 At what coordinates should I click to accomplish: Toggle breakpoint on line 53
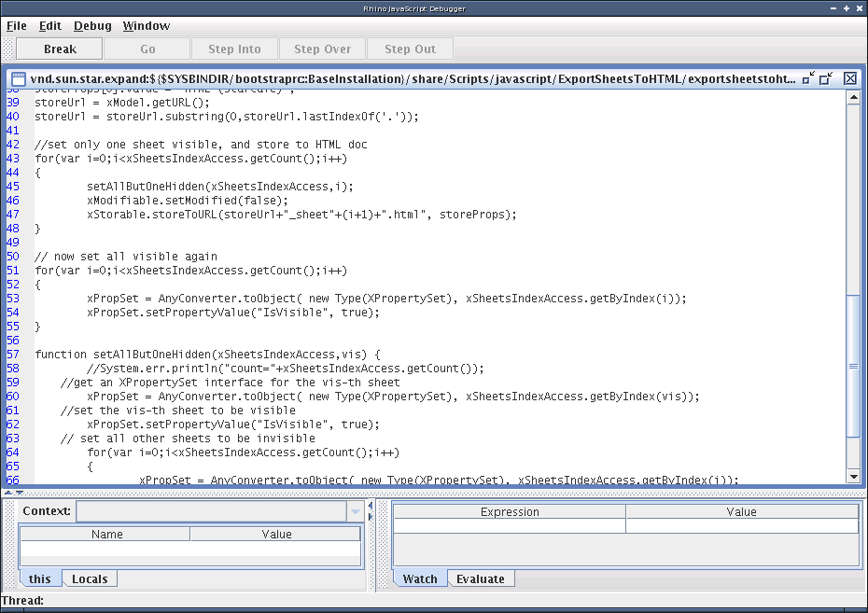click(13, 299)
